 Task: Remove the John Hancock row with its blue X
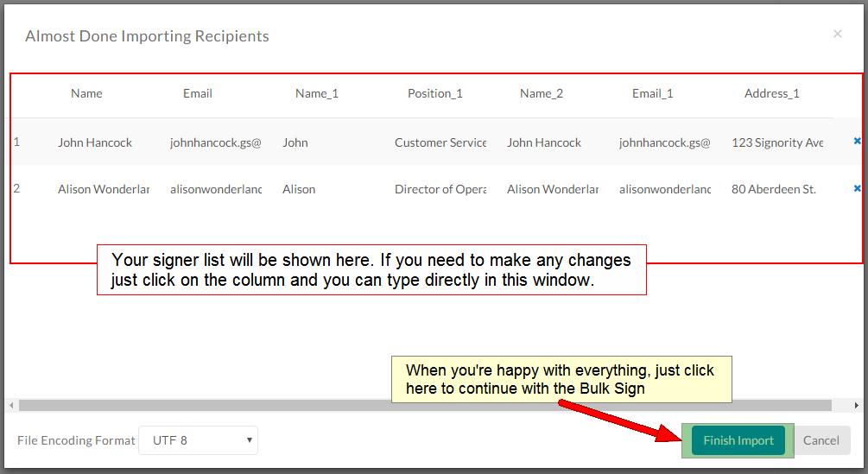857,142
